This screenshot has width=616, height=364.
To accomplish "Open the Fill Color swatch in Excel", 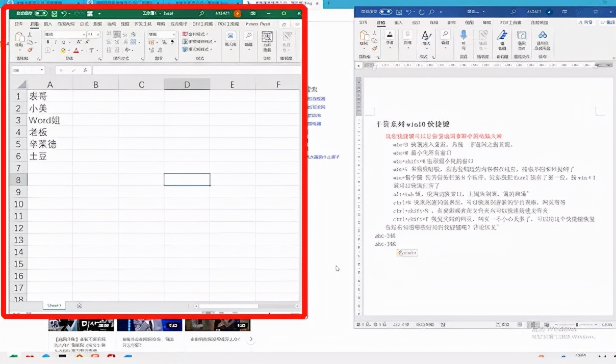I will tap(63, 49).
